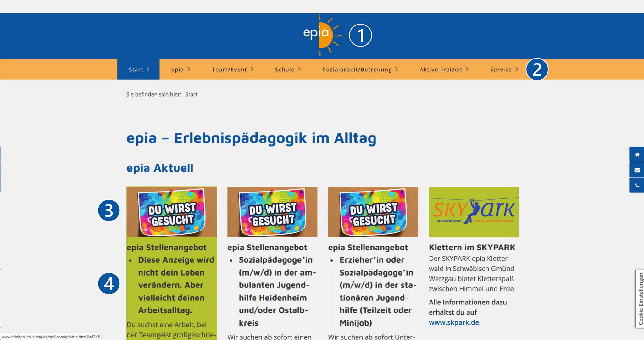The height and width of the screenshot is (340, 644).
Task: Click the phone icon on right sidebar
Action: pyautogui.click(x=637, y=185)
